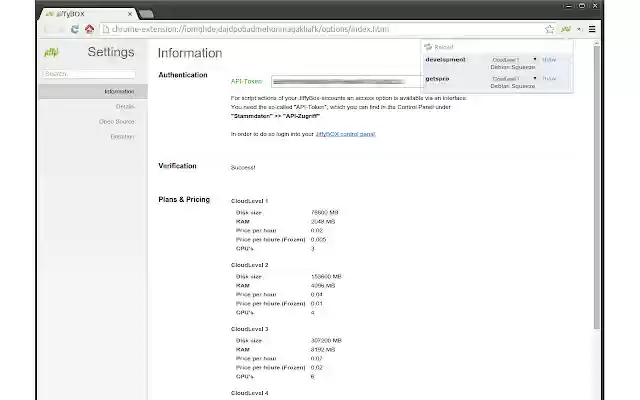Viewport: 640px width, 400px height.
Task: Click the red home icon
Action: pyautogui.click(x=89, y=29)
